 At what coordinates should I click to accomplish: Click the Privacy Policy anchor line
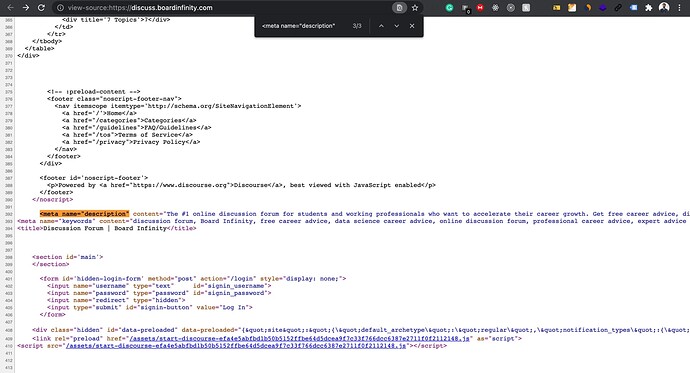[x=131, y=142]
